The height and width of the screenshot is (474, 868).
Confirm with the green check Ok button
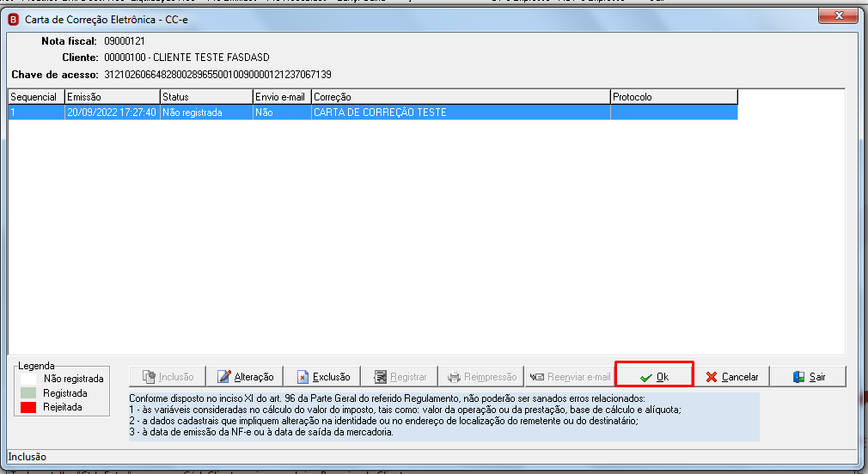point(654,377)
